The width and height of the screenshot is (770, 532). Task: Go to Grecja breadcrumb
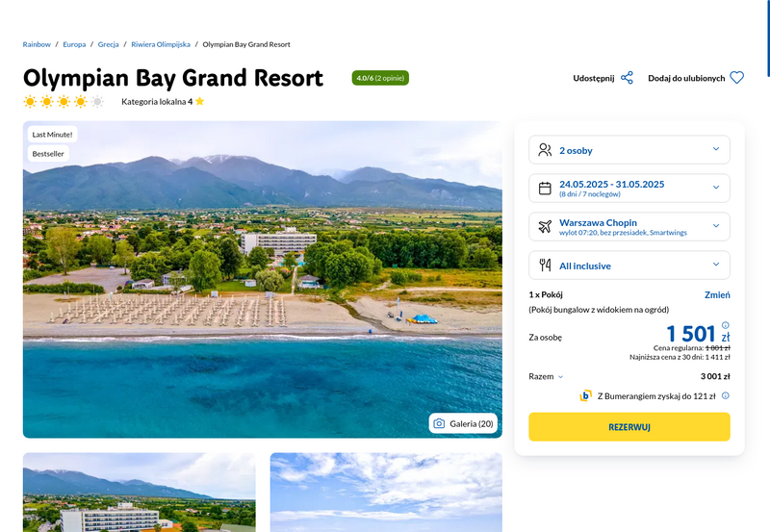tap(108, 44)
